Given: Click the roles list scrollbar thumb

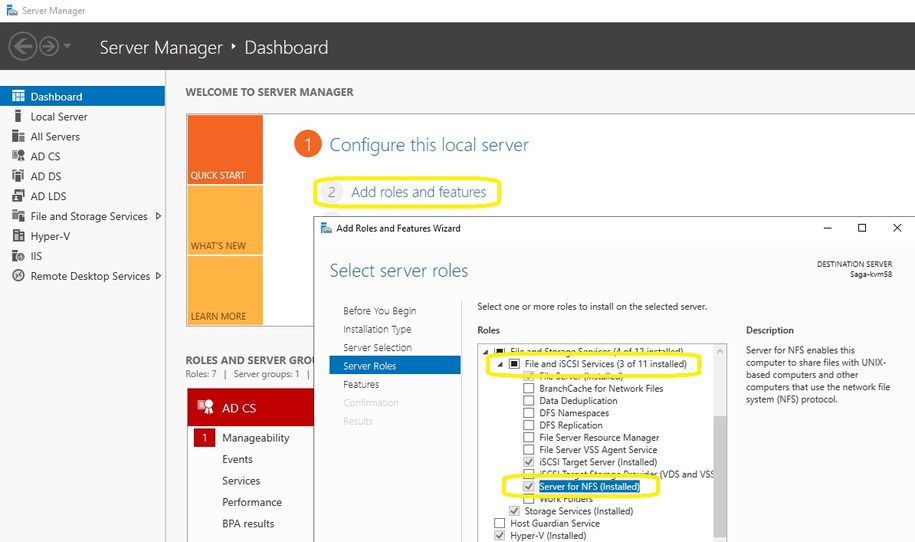Looking at the screenshot, I should pyautogui.click(x=720, y=475).
